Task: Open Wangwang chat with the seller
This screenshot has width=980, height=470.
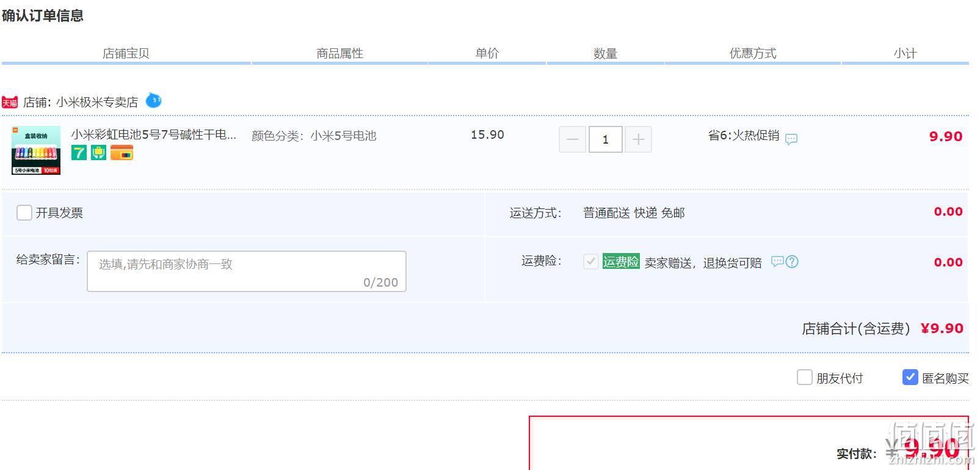Action: tap(153, 100)
